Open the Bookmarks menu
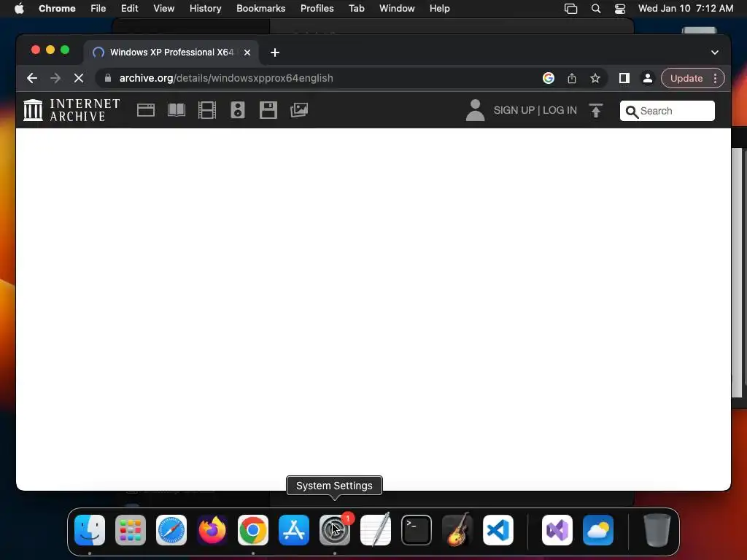Image resolution: width=747 pixels, height=560 pixels. coord(261,9)
